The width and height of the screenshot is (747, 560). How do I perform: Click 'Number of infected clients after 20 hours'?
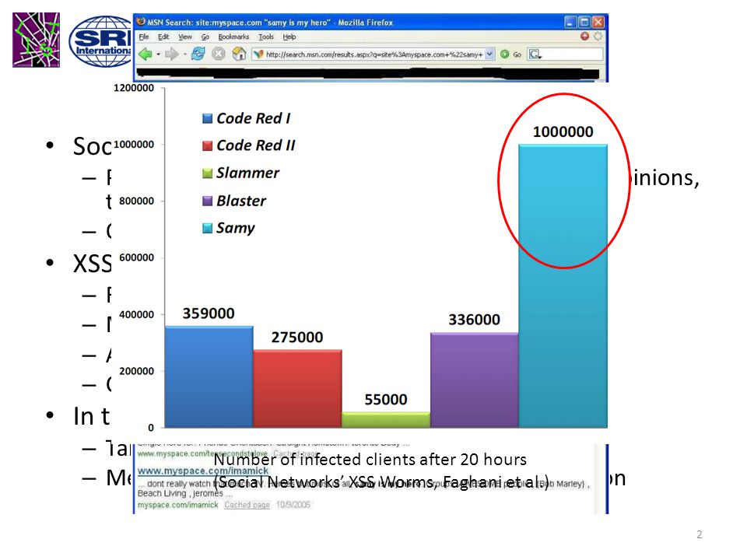click(370, 460)
